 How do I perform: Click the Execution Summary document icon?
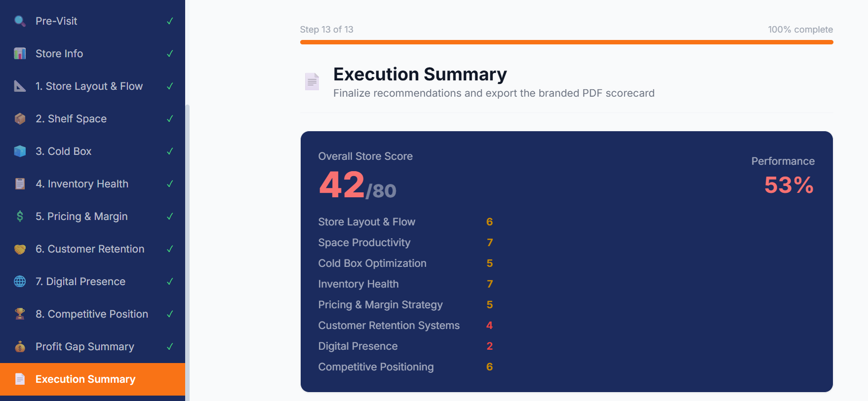point(20,379)
